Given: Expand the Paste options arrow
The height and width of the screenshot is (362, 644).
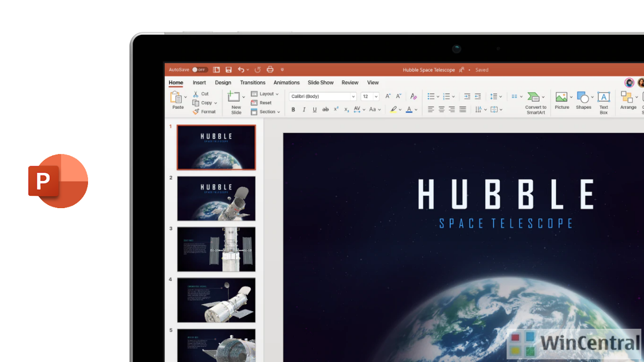Looking at the screenshot, I should [186, 98].
